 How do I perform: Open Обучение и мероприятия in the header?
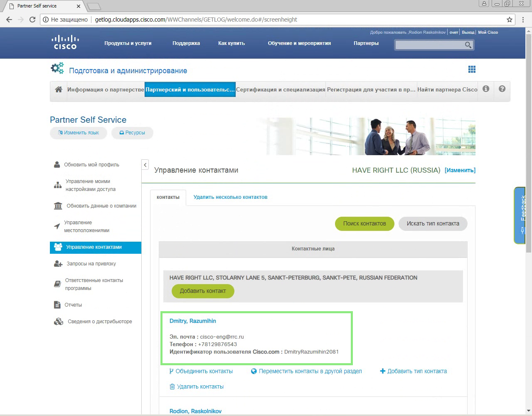pyautogui.click(x=299, y=43)
